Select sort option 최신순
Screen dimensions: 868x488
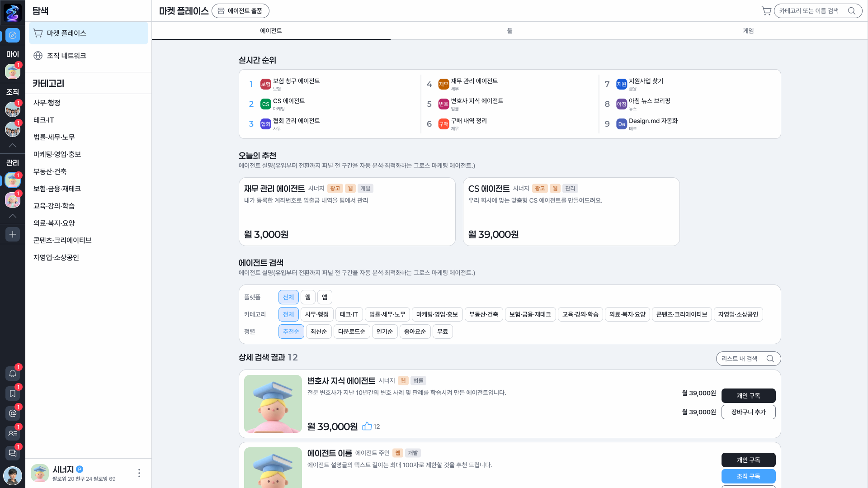[x=319, y=332]
